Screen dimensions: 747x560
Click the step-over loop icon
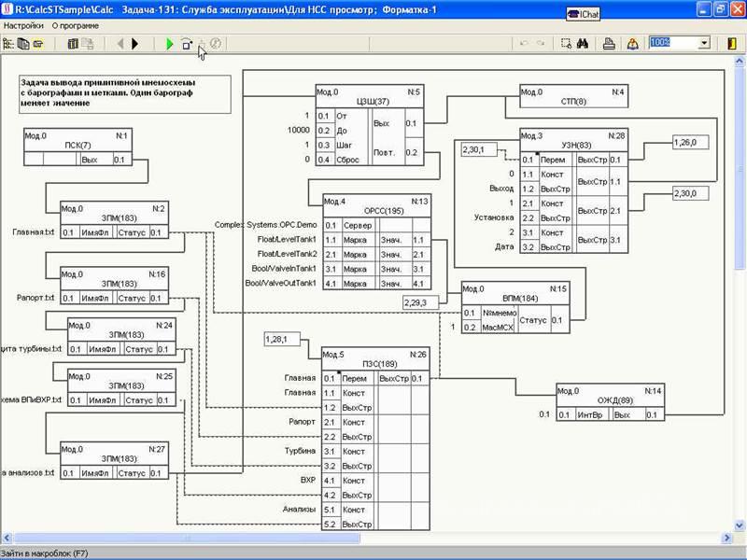(186, 43)
